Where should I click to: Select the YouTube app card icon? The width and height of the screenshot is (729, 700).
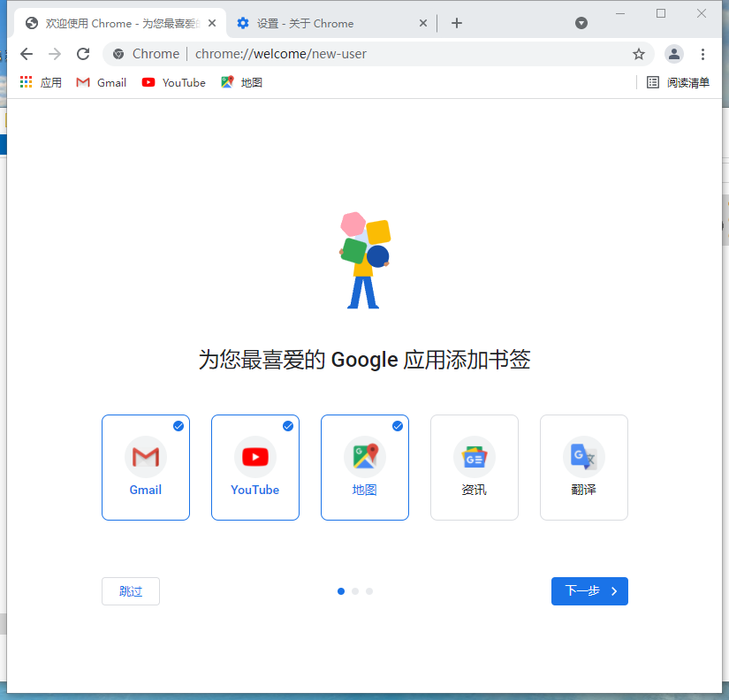(x=254, y=457)
